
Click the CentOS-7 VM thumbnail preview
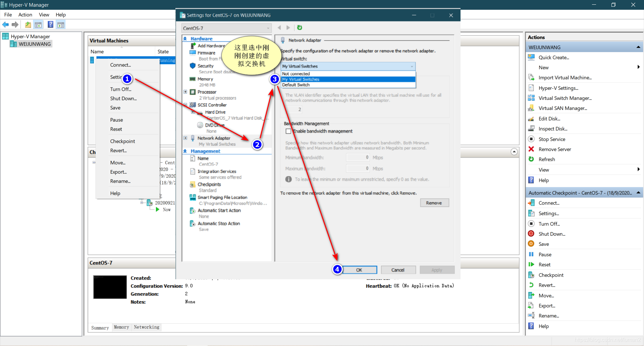coord(110,287)
